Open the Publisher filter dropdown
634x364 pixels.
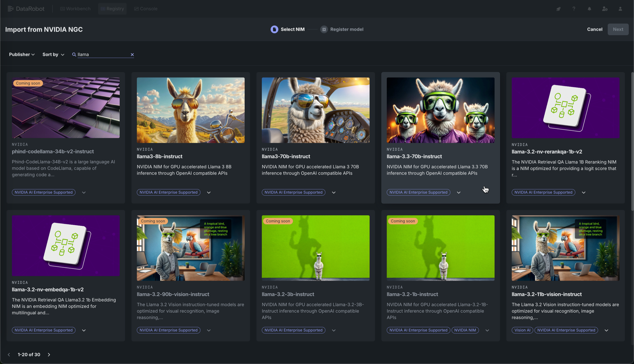pos(22,54)
